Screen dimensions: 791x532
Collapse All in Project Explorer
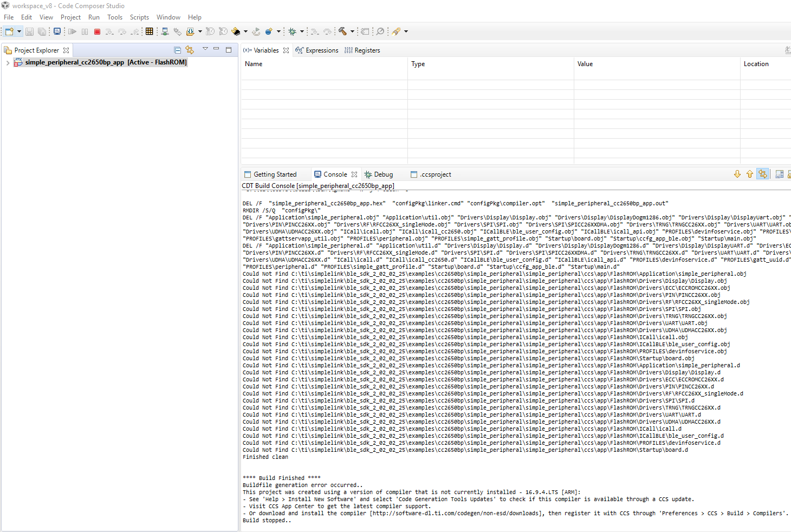pyautogui.click(x=177, y=50)
